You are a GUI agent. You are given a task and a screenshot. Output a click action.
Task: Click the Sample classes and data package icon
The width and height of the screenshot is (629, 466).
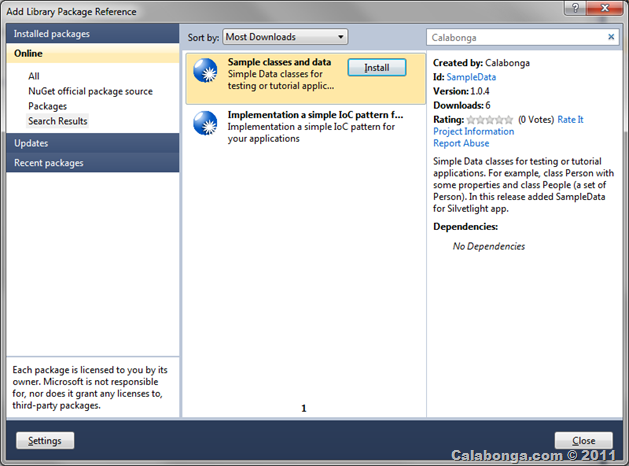pyautogui.click(x=205, y=71)
